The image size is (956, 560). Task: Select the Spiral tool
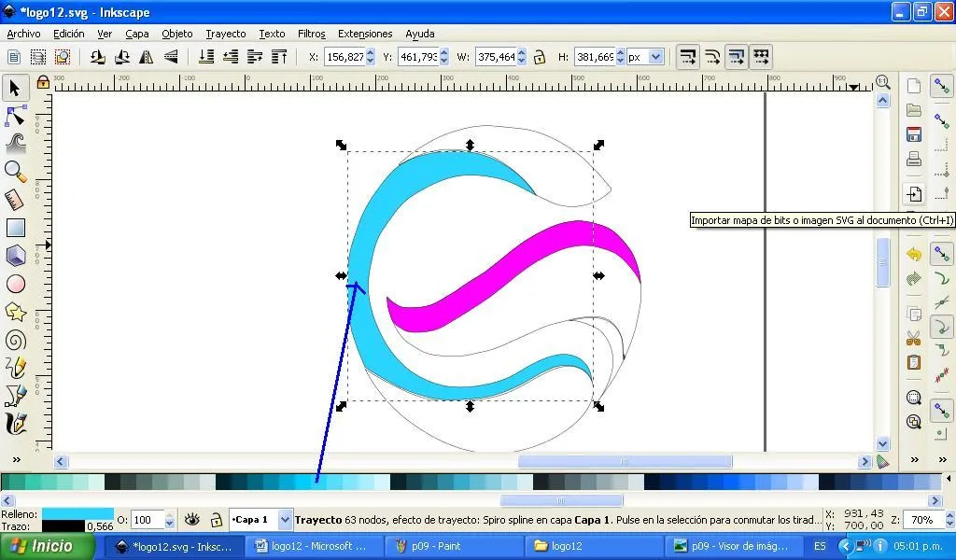[x=15, y=340]
